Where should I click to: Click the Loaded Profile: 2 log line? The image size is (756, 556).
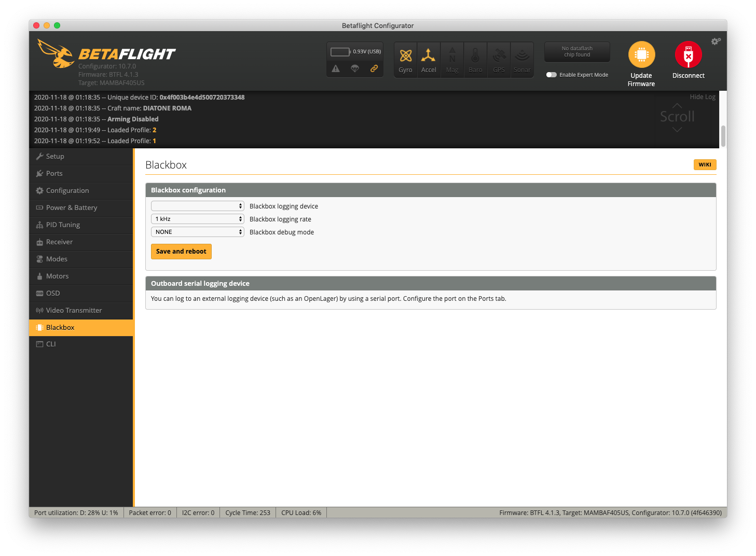click(95, 130)
